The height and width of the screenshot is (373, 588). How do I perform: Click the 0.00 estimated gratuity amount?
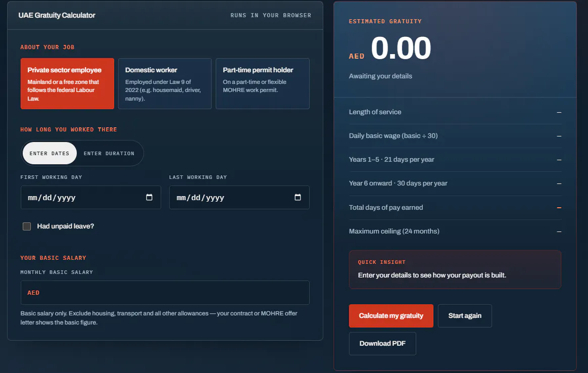(x=401, y=48)
